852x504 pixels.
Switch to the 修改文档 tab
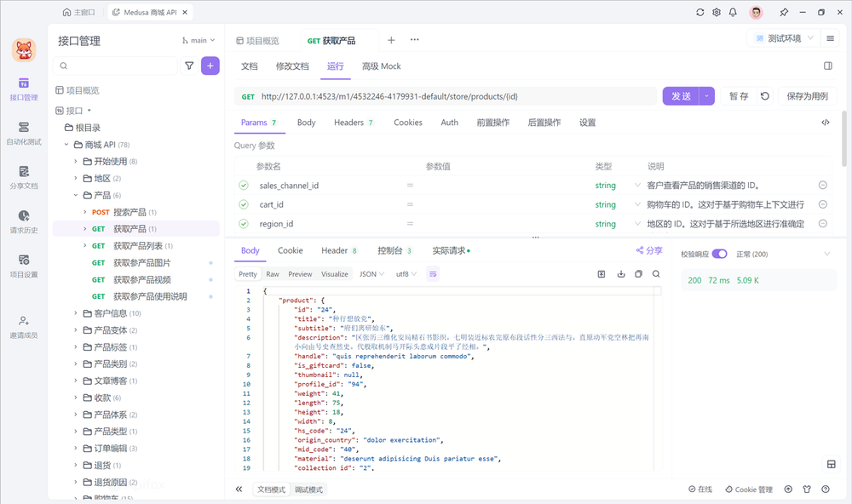click(292, 66)
